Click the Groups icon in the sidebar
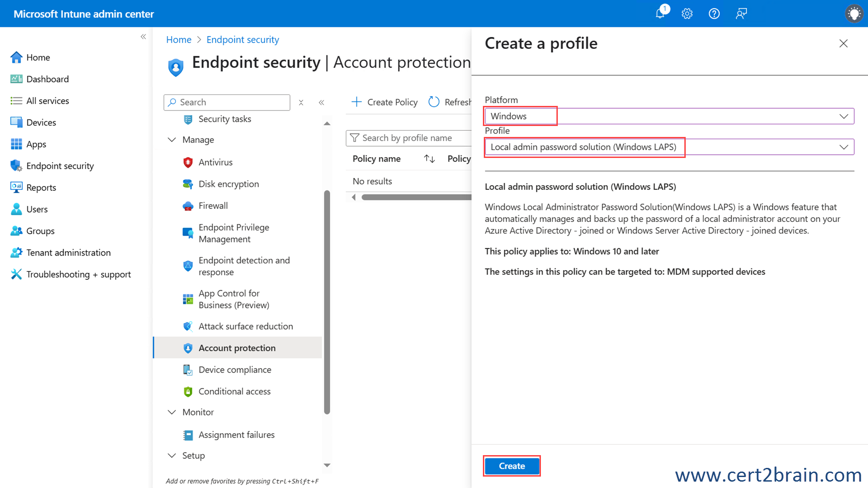This screenshot has height=488, width=868. point(16,231)
